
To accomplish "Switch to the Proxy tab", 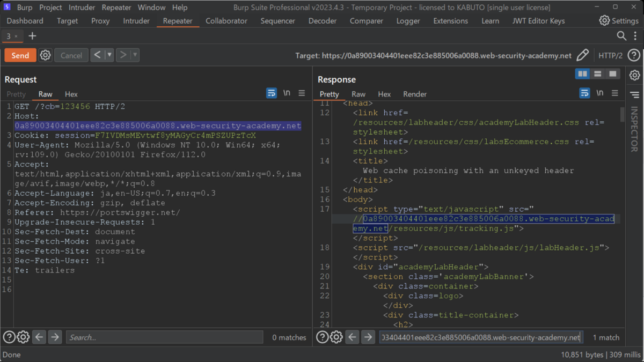I will [100, 20].
